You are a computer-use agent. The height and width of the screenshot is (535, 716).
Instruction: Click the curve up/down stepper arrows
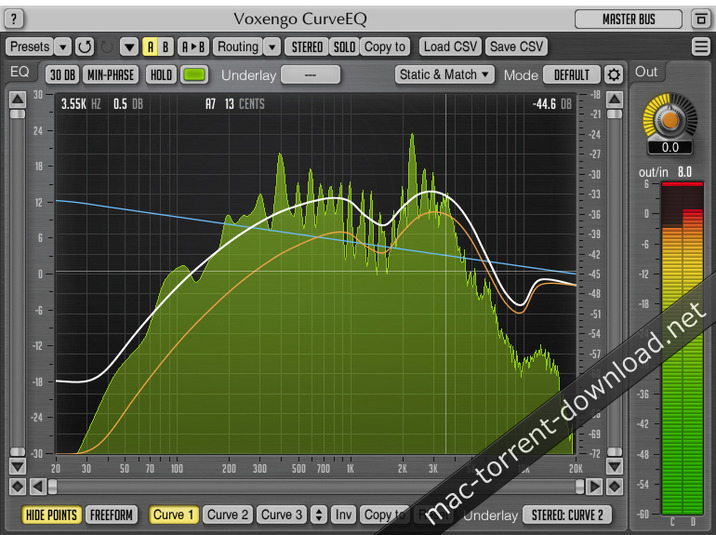pos(319,515)
